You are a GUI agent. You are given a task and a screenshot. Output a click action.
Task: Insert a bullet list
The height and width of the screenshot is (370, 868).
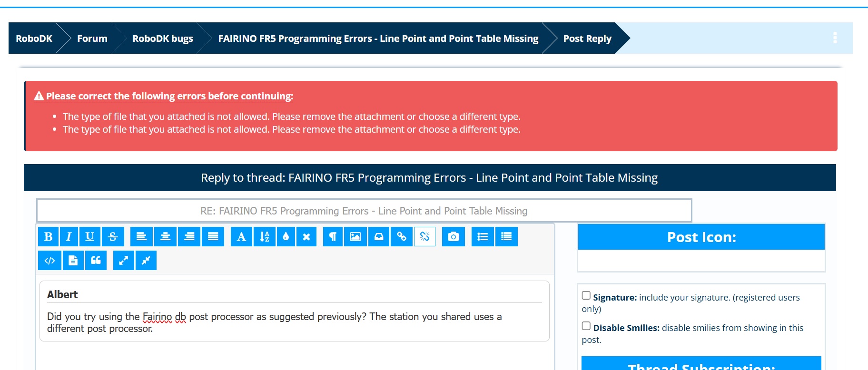tap(483, 236)
